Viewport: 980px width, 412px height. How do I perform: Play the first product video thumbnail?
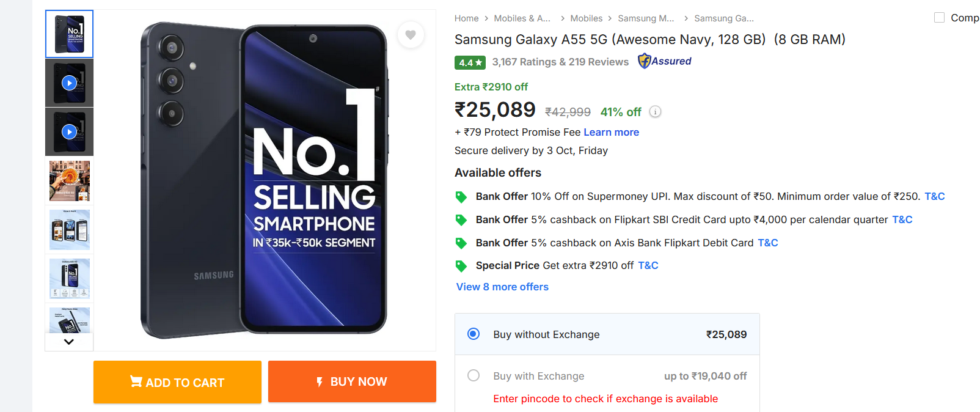pyautogui.click(x=70, y=83)
